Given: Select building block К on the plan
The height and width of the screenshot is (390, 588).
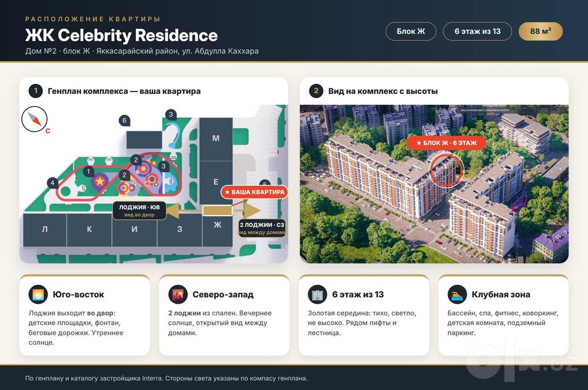Looking at the screenshot, I should [x=89, y=230].
